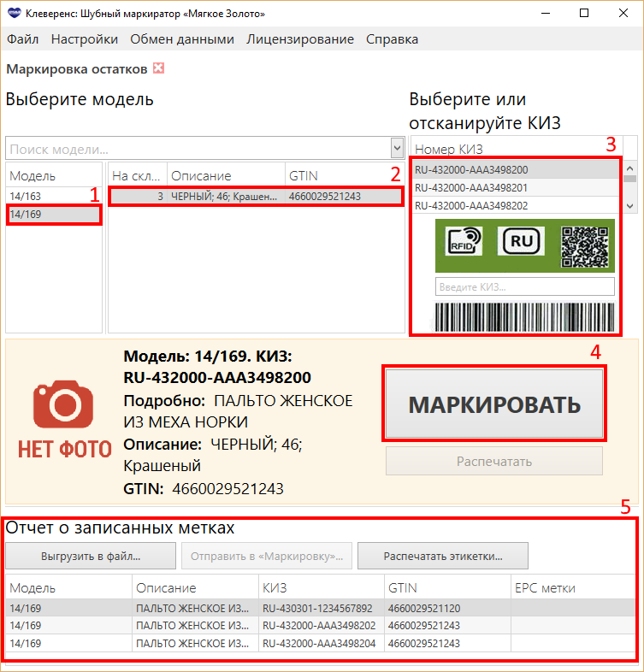644x672 pixels.
Task: Sort by GTIN column in model grid
Action: tap(345, 176)
